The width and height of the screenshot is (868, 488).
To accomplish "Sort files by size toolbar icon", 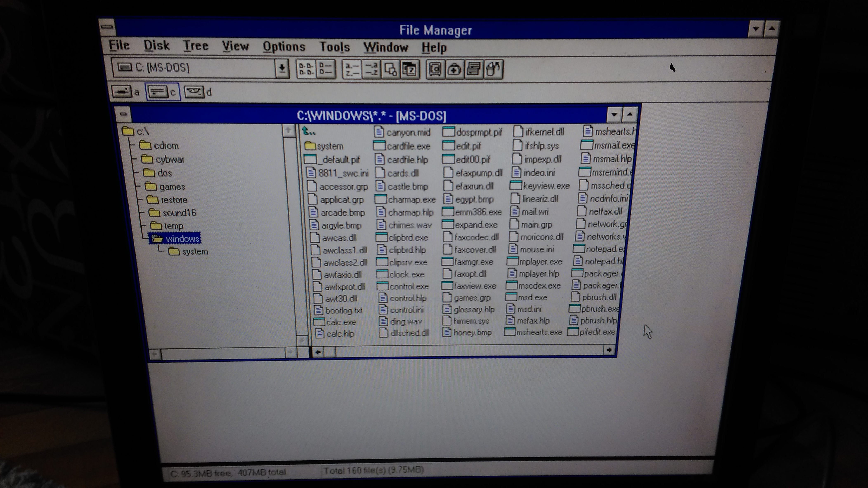I will click(x=390, y=70).
